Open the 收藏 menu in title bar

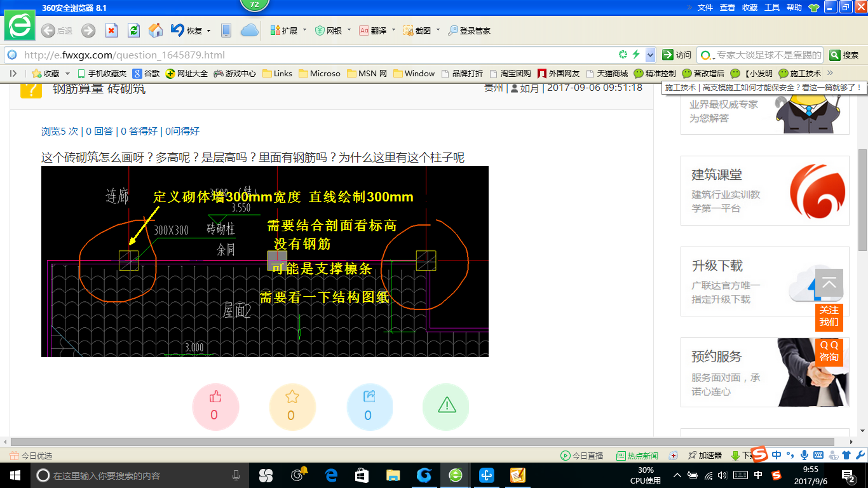click(750, 8)
